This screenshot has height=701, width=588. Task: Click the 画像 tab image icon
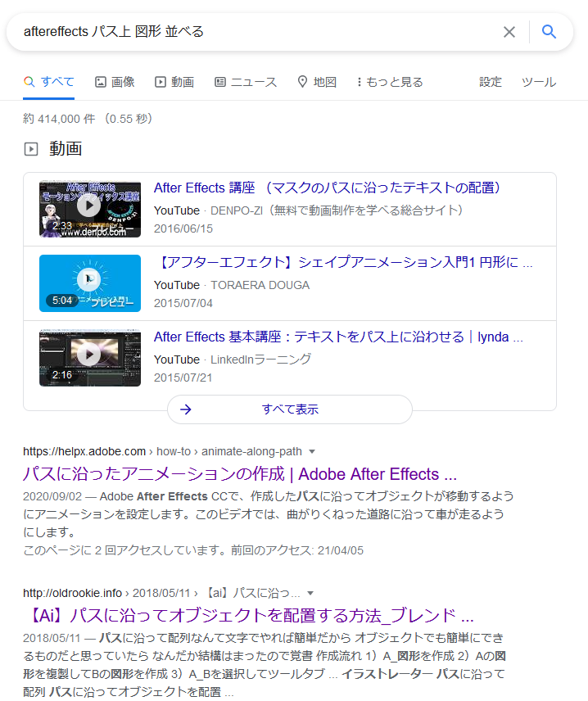[101, 82]
